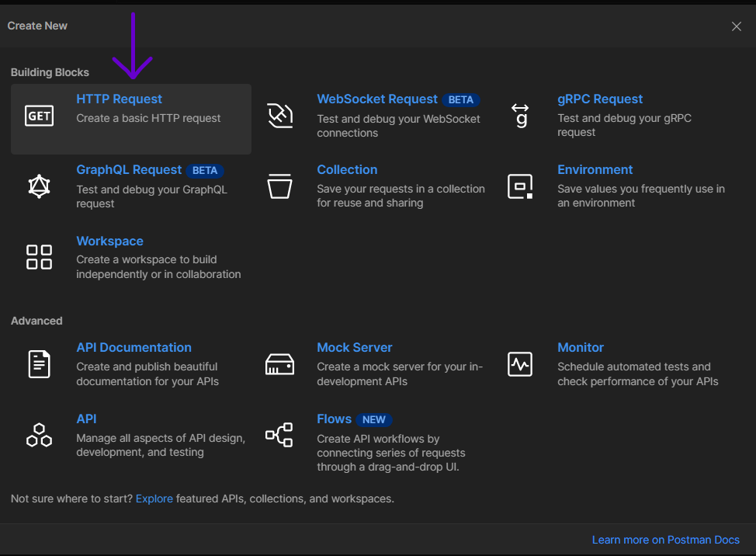Click the GraphQL Request logo icon
The image size is (756, 556).
39,186
